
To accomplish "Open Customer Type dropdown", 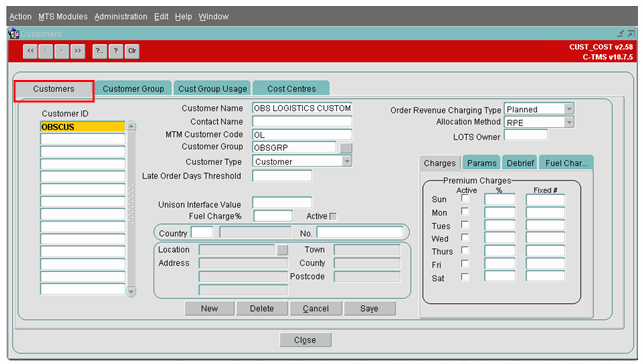I will [x=347, y=162].
